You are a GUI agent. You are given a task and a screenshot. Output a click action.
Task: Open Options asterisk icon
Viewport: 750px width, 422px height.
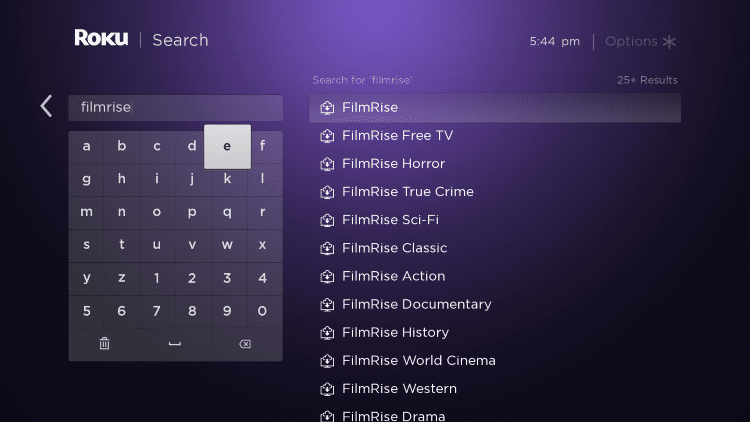pyautogui.click(x=669, y=42)
